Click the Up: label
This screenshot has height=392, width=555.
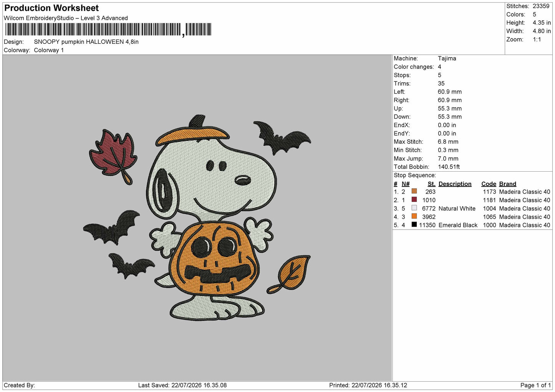click(398, 109)
